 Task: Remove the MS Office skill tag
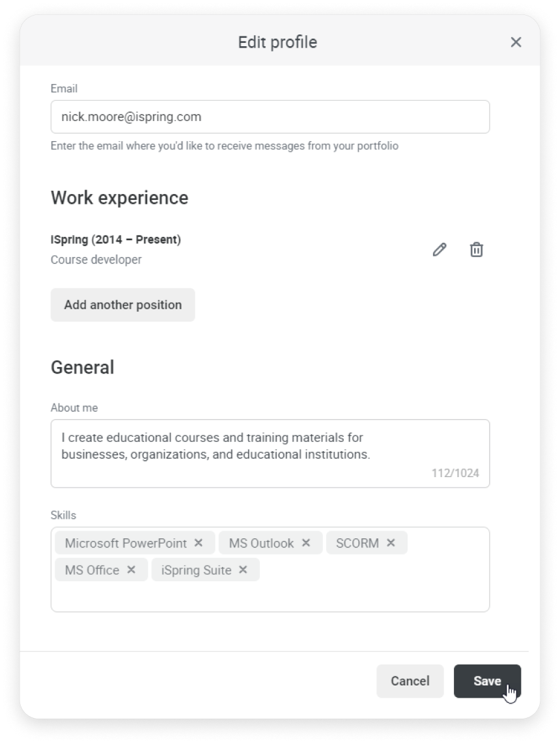132,570
